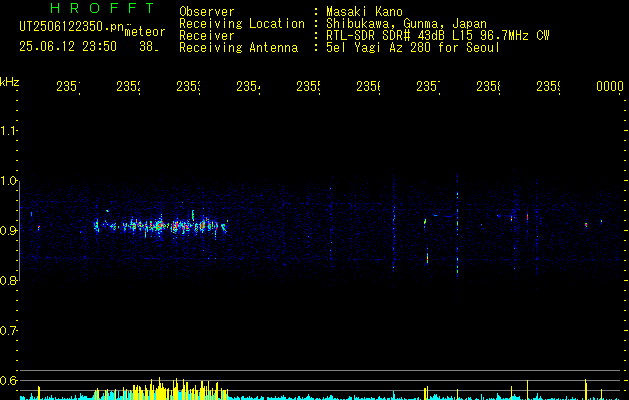This screenshot has height=400, width=629.
Task: Click the "Observer" field label
Action: tap(207, 12)
